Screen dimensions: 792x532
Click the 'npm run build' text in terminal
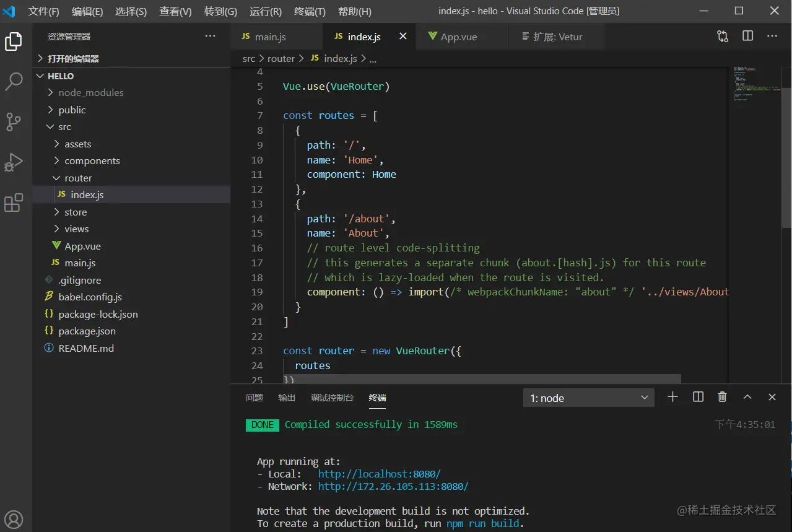(482, 523)
